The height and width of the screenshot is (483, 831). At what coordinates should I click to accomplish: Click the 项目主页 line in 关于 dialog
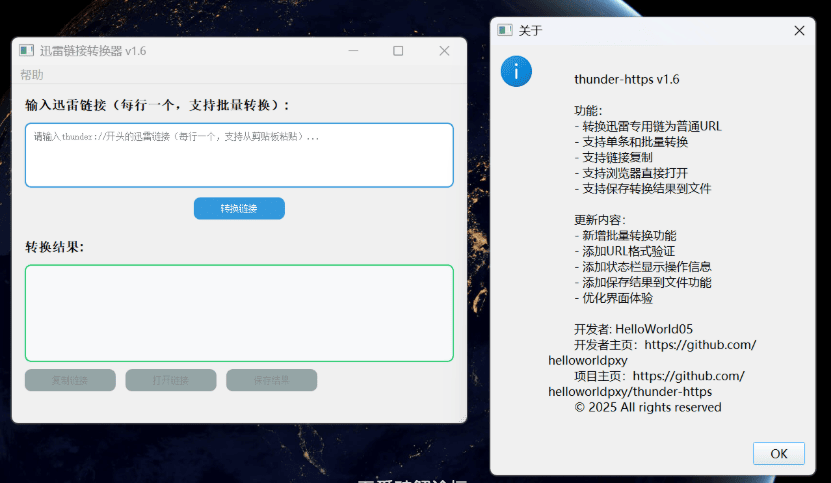pos(647,384)
